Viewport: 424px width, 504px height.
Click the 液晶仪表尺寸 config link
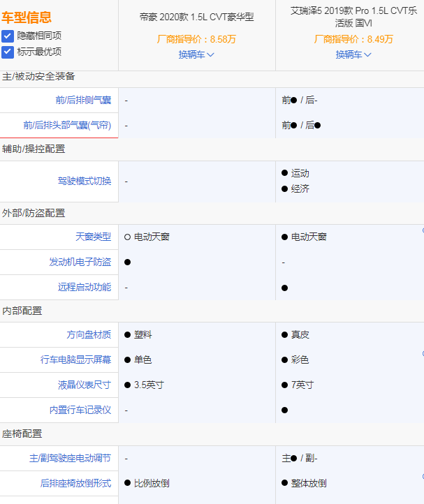coord(85,385)
